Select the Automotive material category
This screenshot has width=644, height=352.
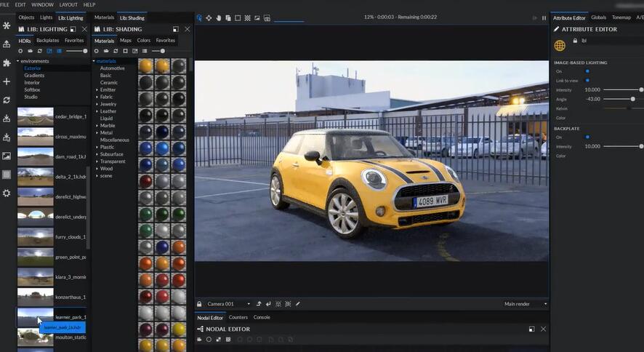click(112, 68)
